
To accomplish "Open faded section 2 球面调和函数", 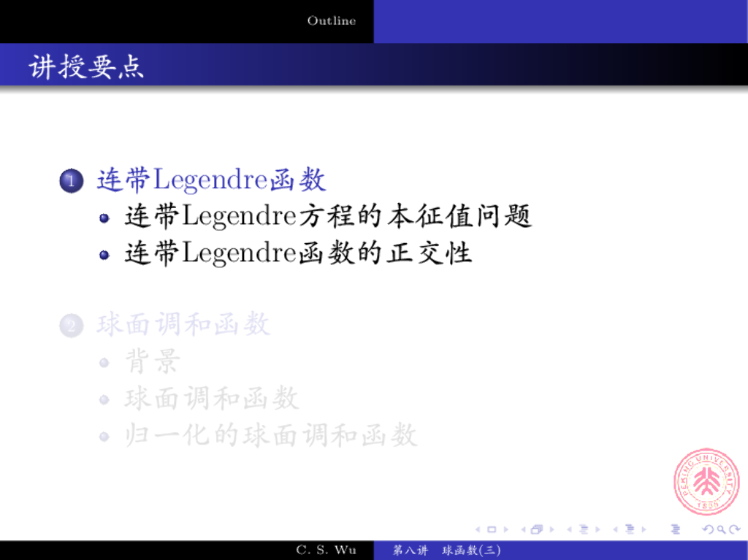I will tap(183, 326).
